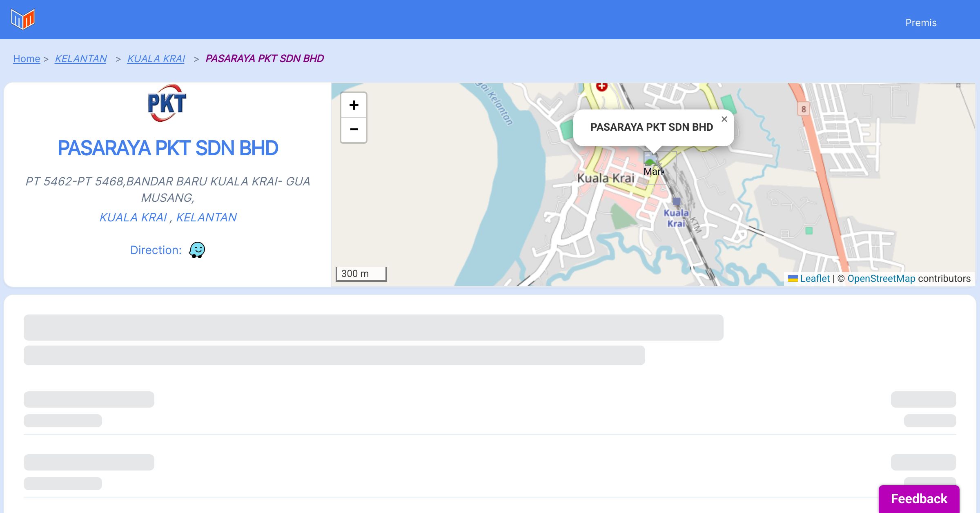Click the map marker image

pyautogui.click(x=651, y=159)
